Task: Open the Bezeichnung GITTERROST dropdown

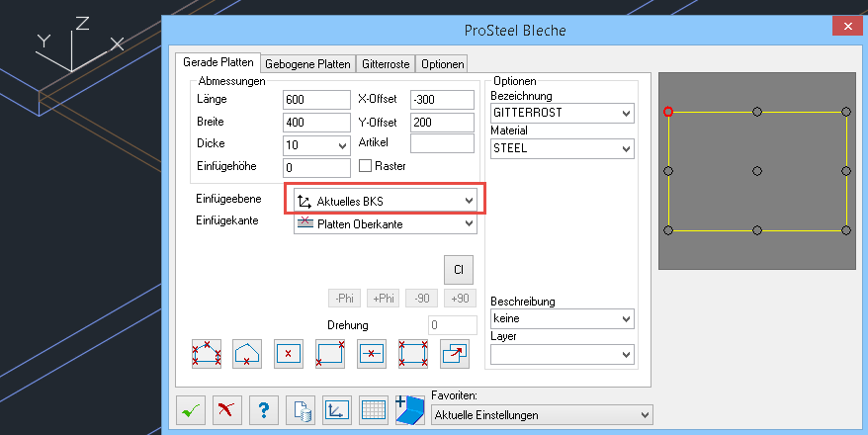Action: [x=562, y=113]
